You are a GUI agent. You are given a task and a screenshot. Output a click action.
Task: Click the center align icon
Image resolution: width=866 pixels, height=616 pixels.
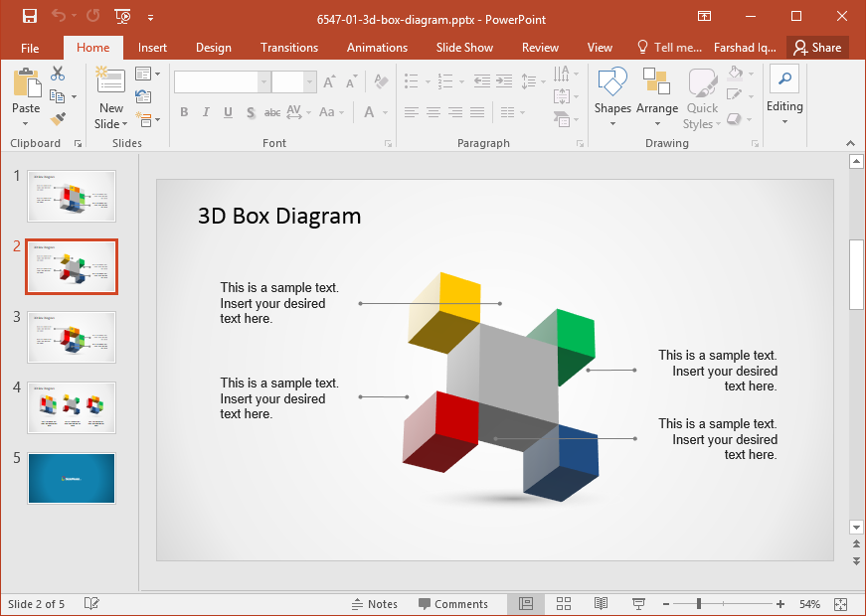tap(433, 112)
